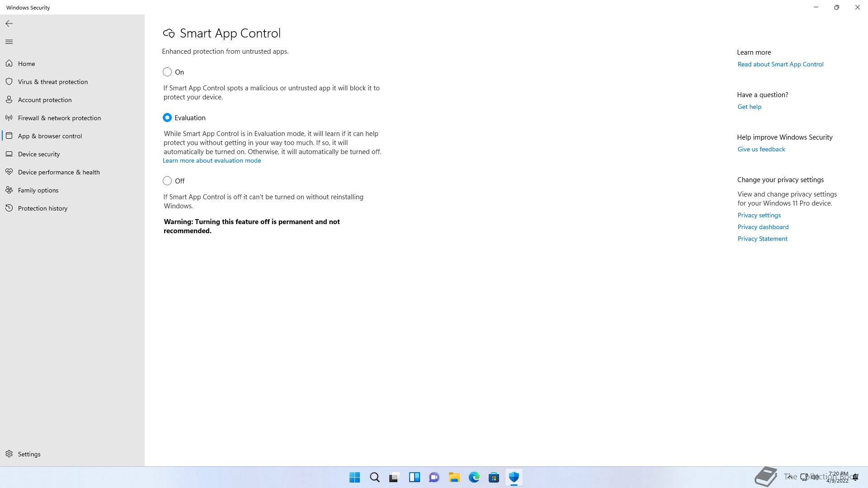This screenshot has height=488, width=868.
Task: Click the Firewall & network protection antenna icon
Action: (x=9, y=117)
